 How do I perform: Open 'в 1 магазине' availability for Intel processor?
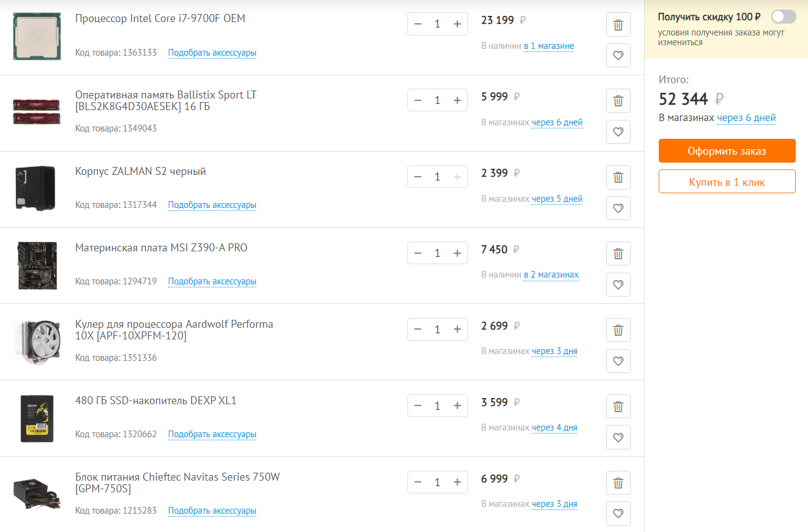click(x=549, y=46)
